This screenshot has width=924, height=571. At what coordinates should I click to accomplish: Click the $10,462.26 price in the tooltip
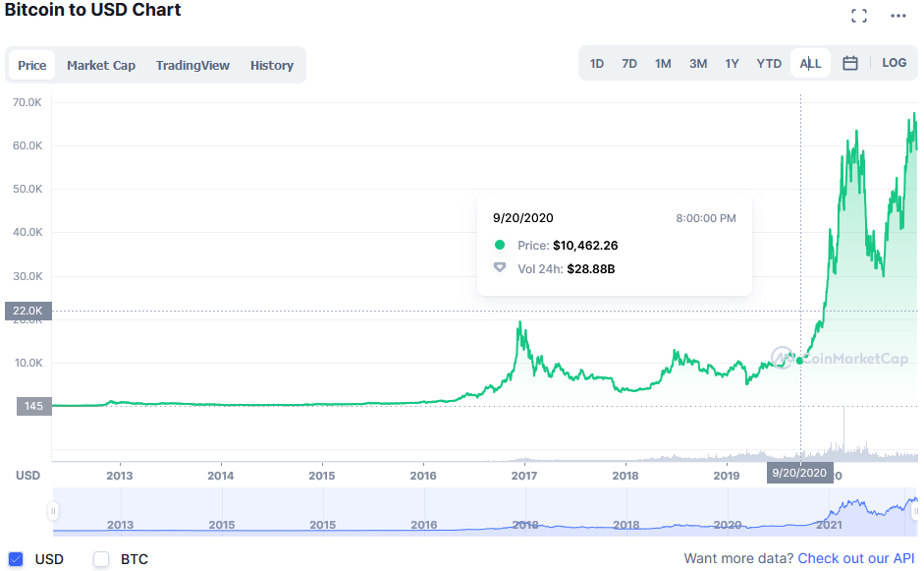tap(585, 246)
